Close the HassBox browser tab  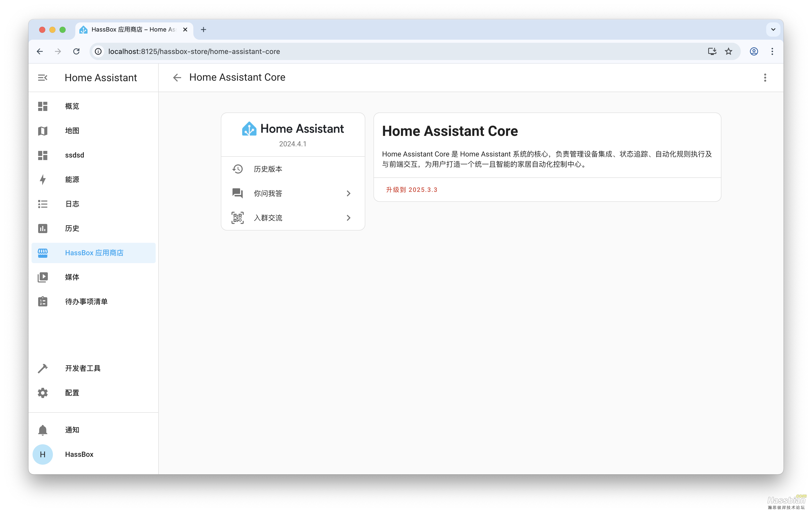point(185,30)
